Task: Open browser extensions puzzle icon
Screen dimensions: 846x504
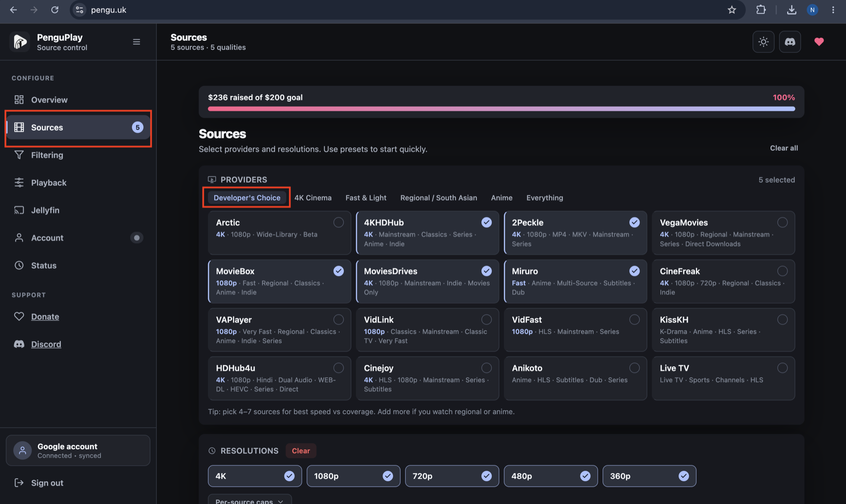Action: [760, 10]
